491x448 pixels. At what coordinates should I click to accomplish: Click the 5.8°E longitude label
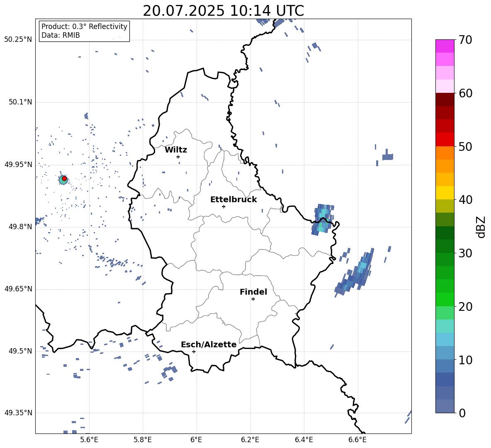[143, 440]
